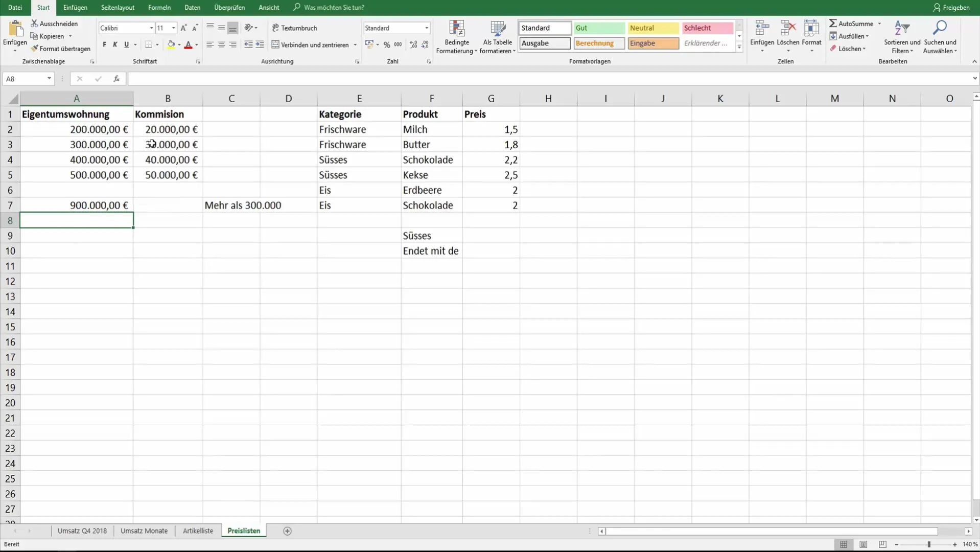Switch to Formeln ribbon tab
The width and height of the screenshot is (980, 552).
159,8
